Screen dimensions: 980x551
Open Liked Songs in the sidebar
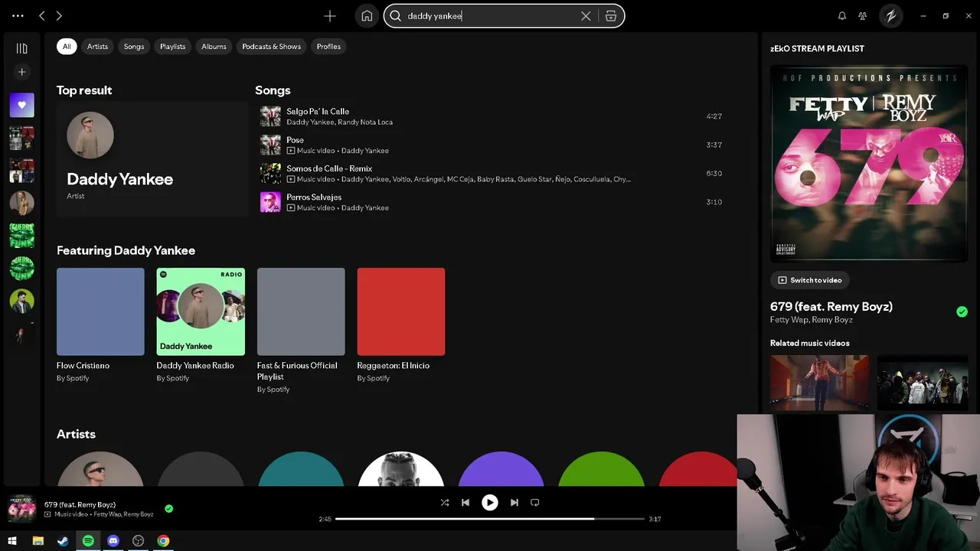pyautogui.click(x=21, y=105)
